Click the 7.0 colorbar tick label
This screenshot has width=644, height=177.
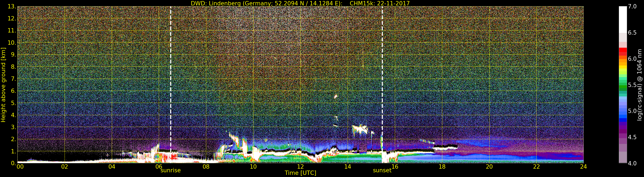pyautogui.click(x=632, y=6)
